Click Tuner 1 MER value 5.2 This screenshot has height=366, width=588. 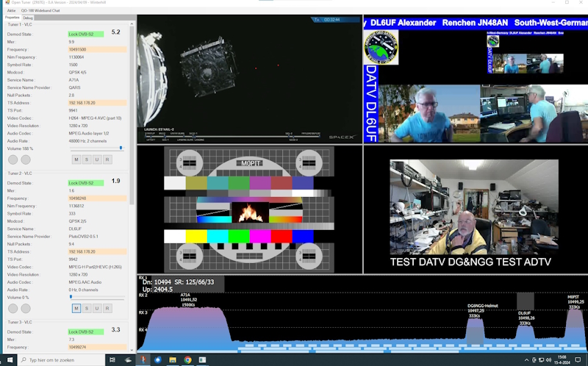pyautogui.click(x=116, y=32)
